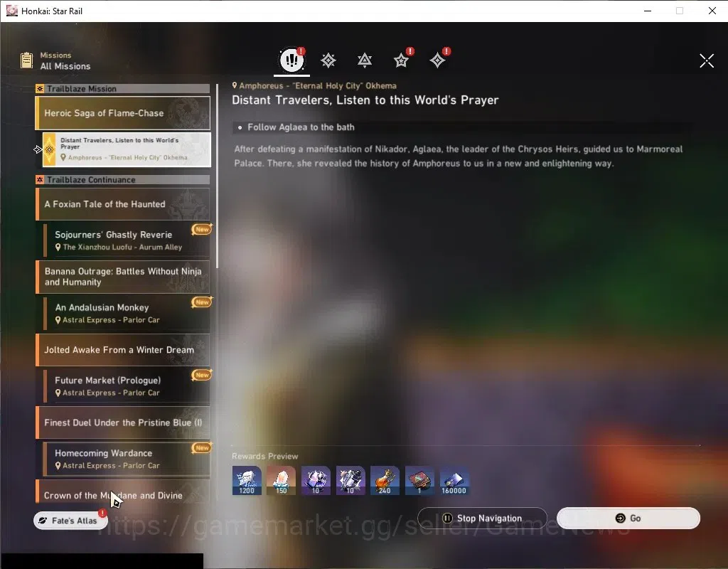Open the star mission category tab
The image size is (728, 569).
pyautogui.click(x=401, y=60)
